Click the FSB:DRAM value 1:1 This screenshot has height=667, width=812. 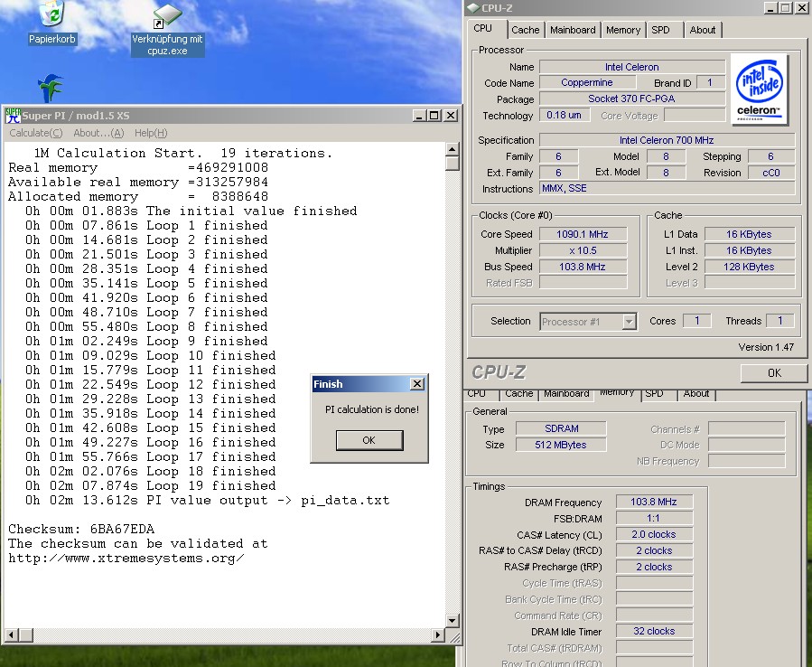pyautogui.click(x=654, y=518)
